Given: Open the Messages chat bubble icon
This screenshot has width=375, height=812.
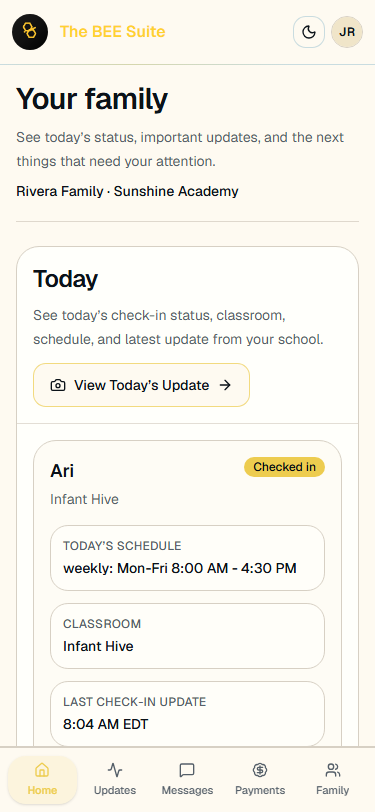Looking at the screenshot, I should tap(187, 770).
